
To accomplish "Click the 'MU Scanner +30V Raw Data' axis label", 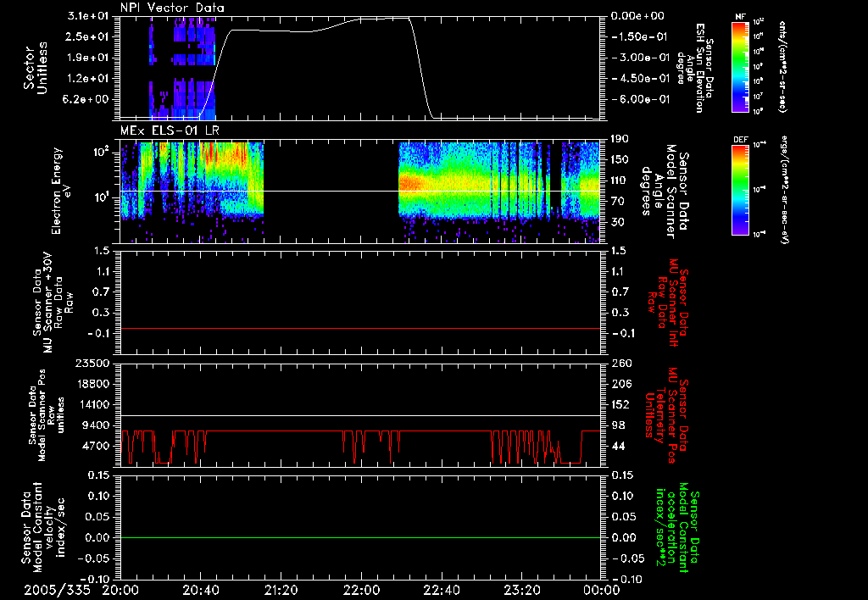I will pyautogui.click(x=53, y=303).
